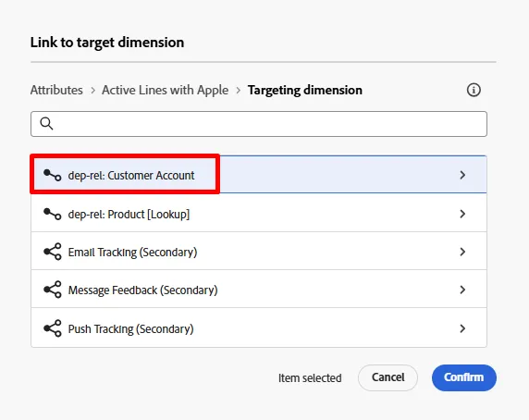Click Link to target dimension heading
The width and height of the screenshot is (529, 420).
coord(107,43)
